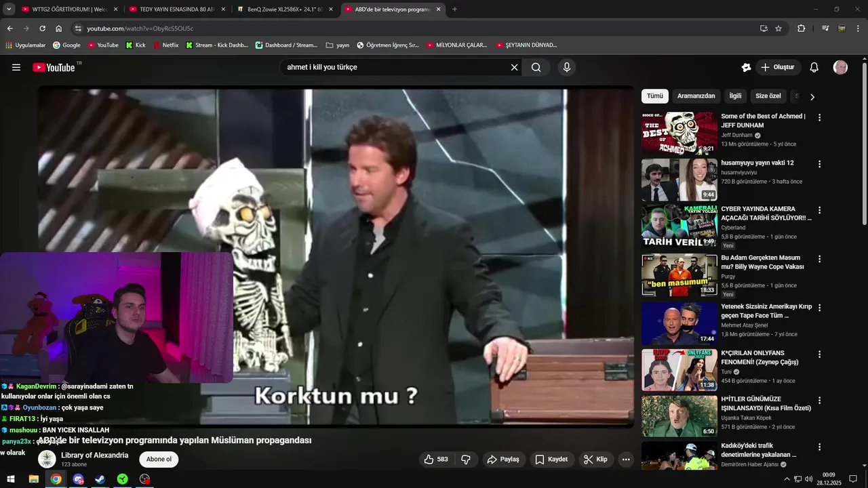Open the tab search dropdown

pos(9,9)
